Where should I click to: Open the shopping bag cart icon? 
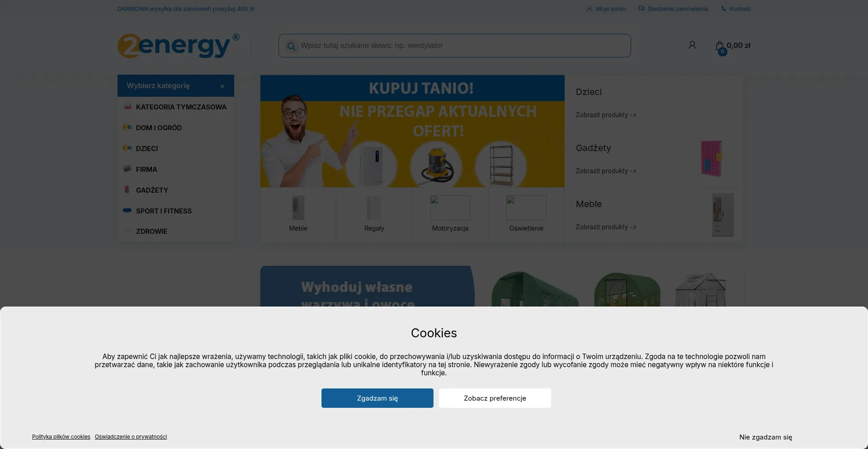[720, 47]
